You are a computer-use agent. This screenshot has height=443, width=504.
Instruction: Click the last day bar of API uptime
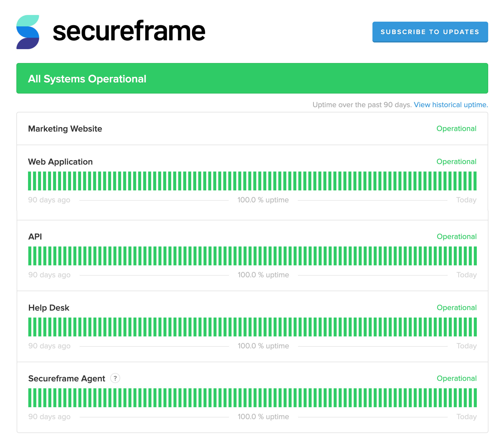click(475, 256)
